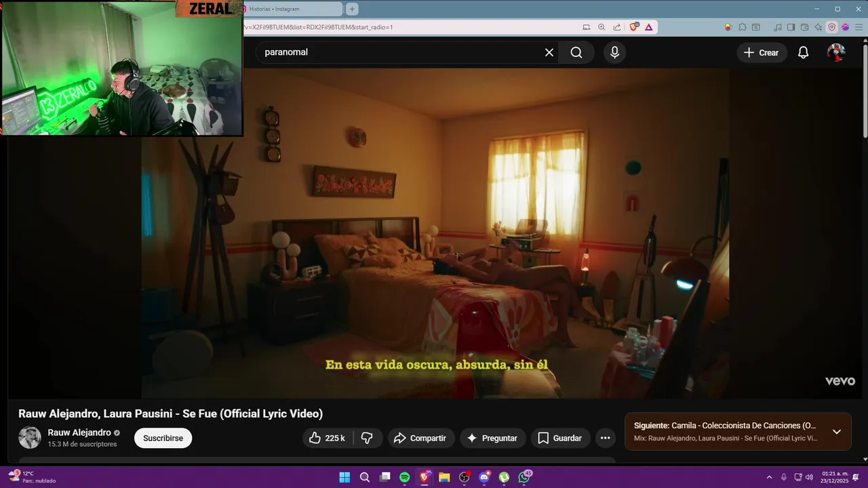Screen dimensions: 868x488
Task: Open the next video Camila - Coleccionista De Canciones
Action: pyautogui.click(x=725, y=426)
